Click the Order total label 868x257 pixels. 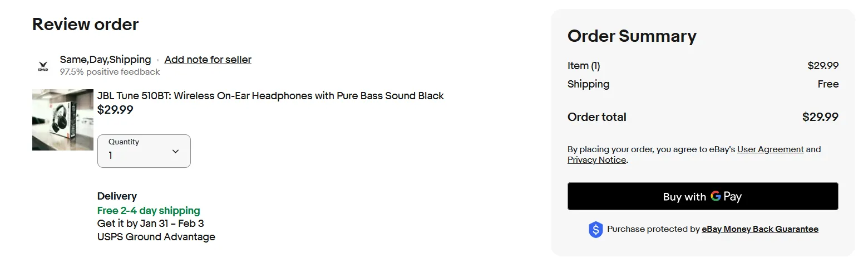point(596,117)
